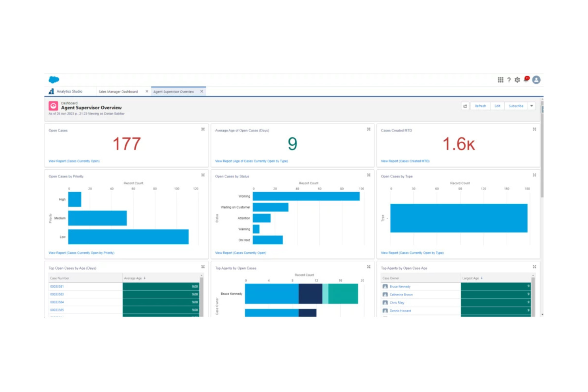Image resolution: width=588 pixels, height=392 pixels.
Task: Open case number 00033581
Action: (57, 286)
